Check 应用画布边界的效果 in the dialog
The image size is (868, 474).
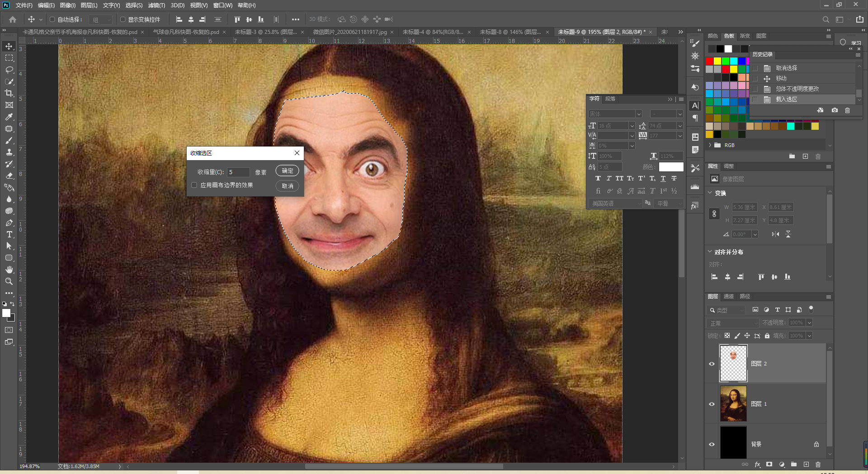click(194, 185)
